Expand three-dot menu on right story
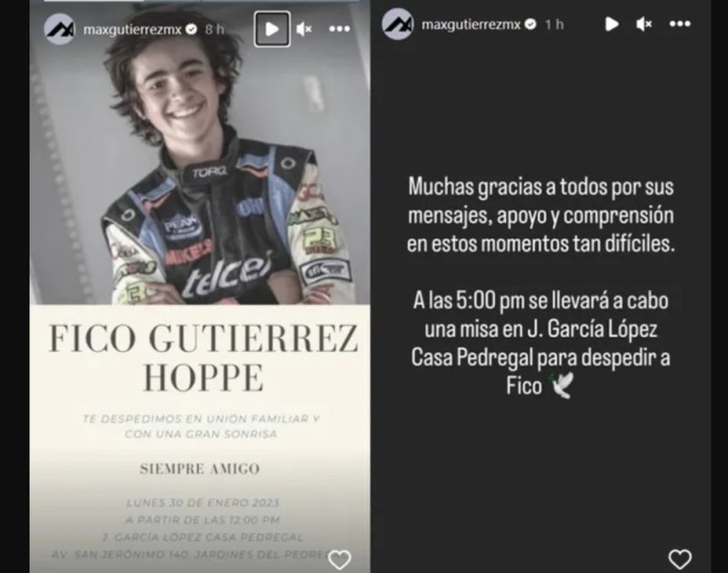The image size is (728, 573). [x=680, y=24]
